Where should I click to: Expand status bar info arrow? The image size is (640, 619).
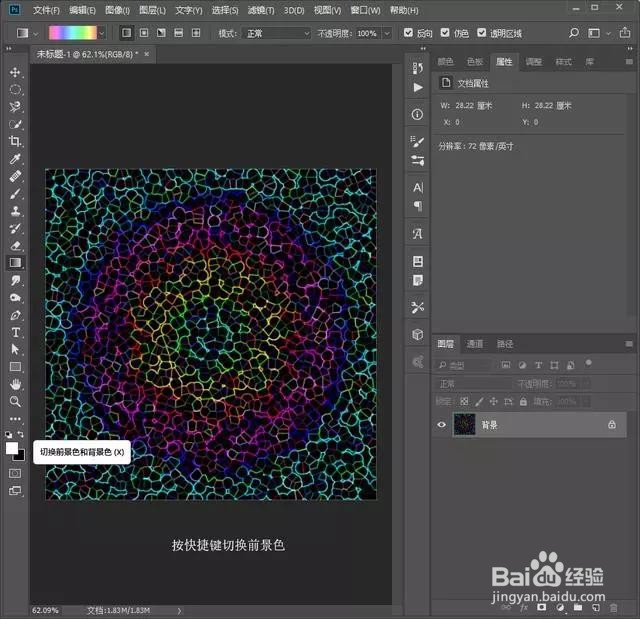tap(179, 611)
